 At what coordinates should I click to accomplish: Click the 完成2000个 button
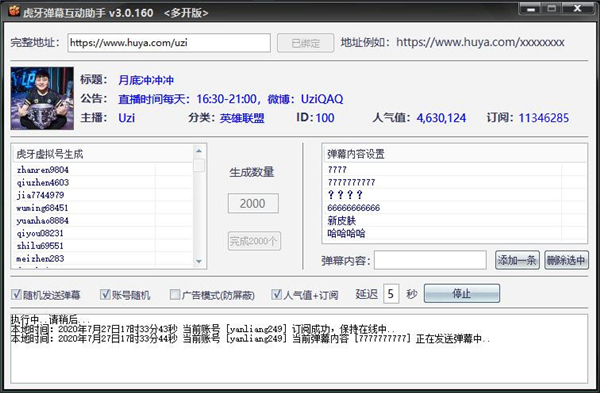(x=254, y=241)
